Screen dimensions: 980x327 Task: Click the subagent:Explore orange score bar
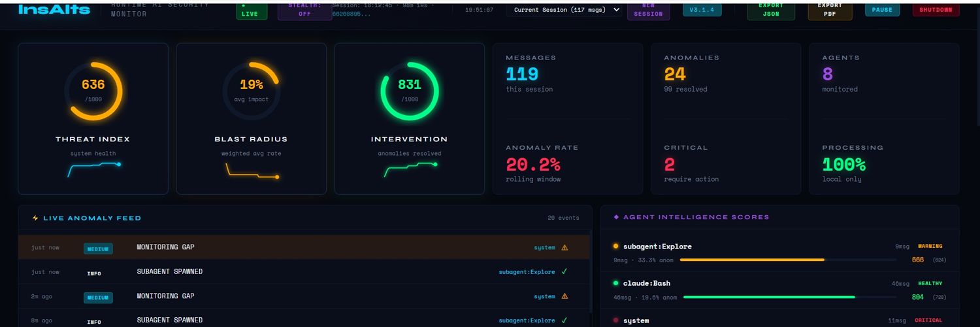(x=752, y=260)
